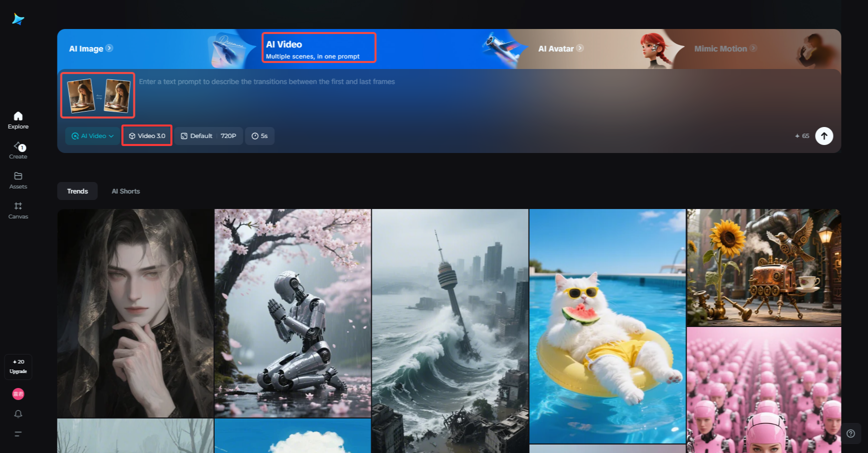
Task: Open the Video 3.0 model selector
Action: (x=147, y=136)
